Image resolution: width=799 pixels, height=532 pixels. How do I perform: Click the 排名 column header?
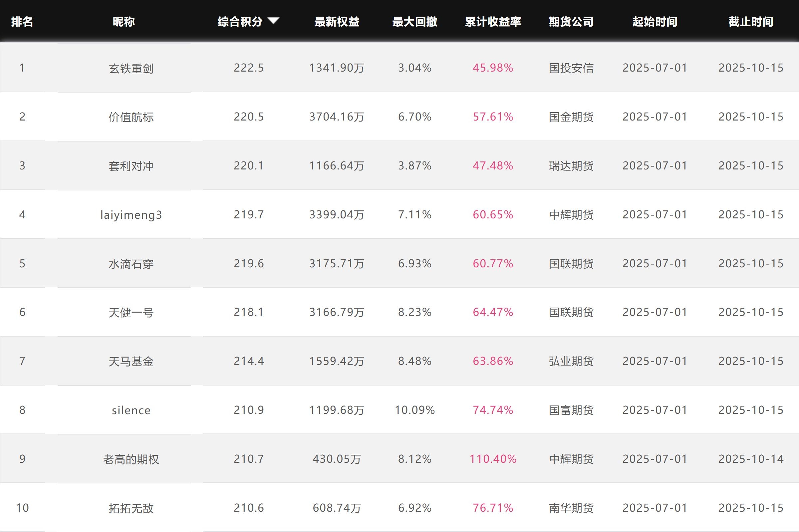coord(22,22)
